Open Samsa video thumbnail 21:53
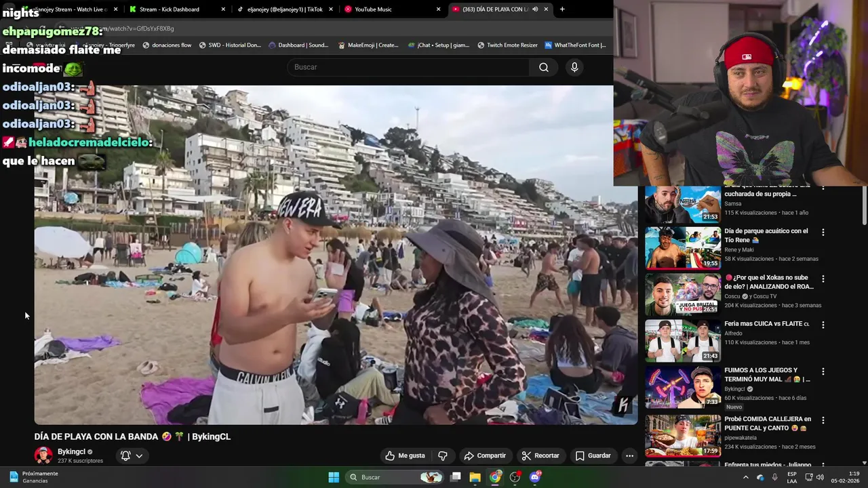The image size is (868, 488). pyautogui.click(x=682, y=204)
